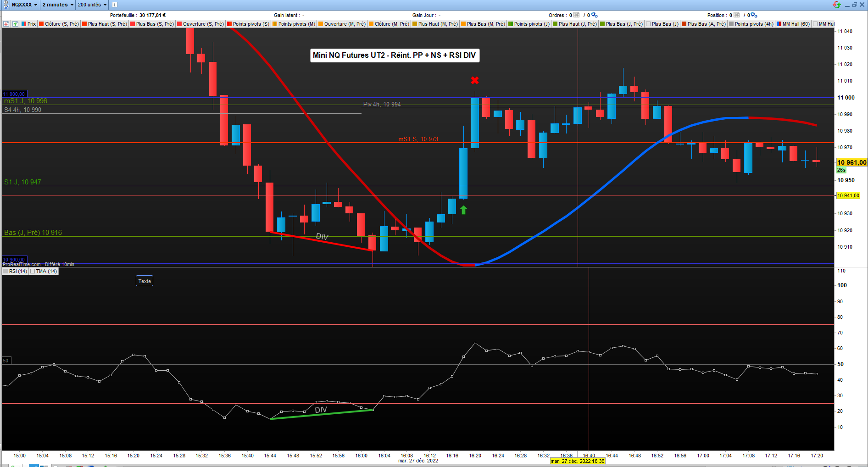
Task: Click the 'S1 J, 10 947' pivot label
Action: click(22, 182)
